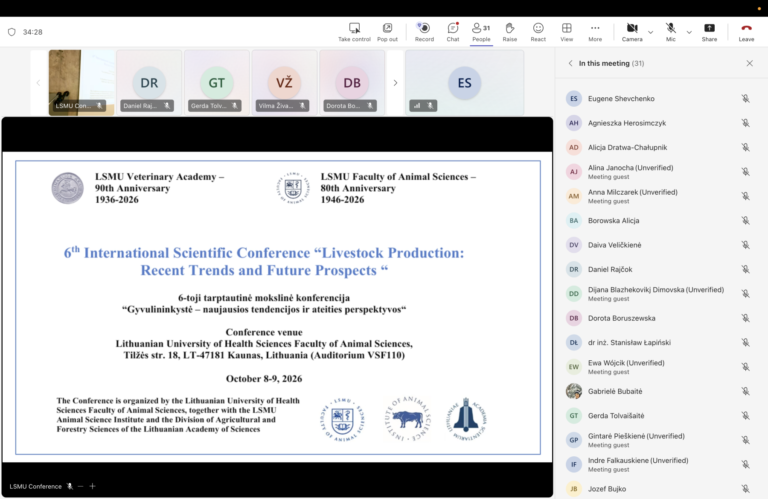This screenshot has height=499, width=768.
Task: Click the EW avatar of Ewa Wójcik
Action: (x=574, y=367)
